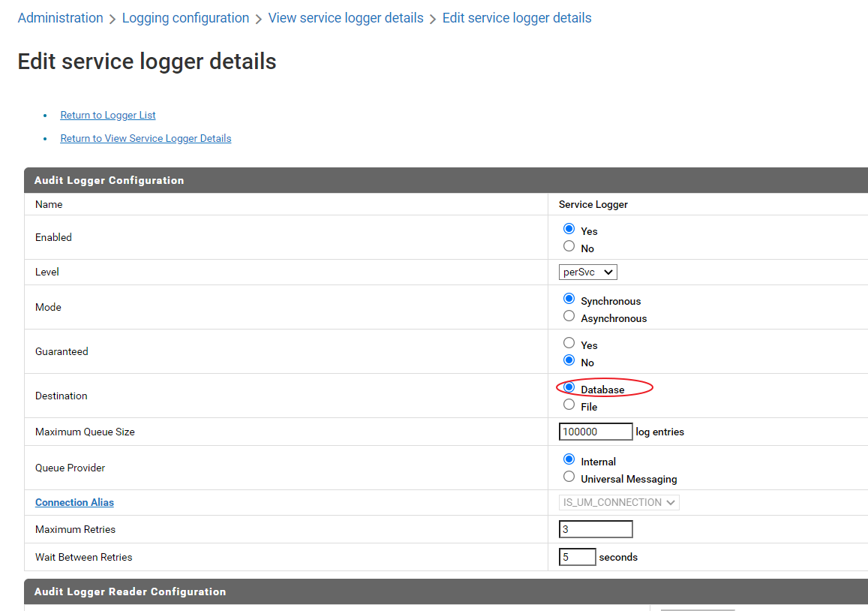Click the Maximum Queue Size label
Viewport: 868px width, 611px height.
click(x=85, y=432)
